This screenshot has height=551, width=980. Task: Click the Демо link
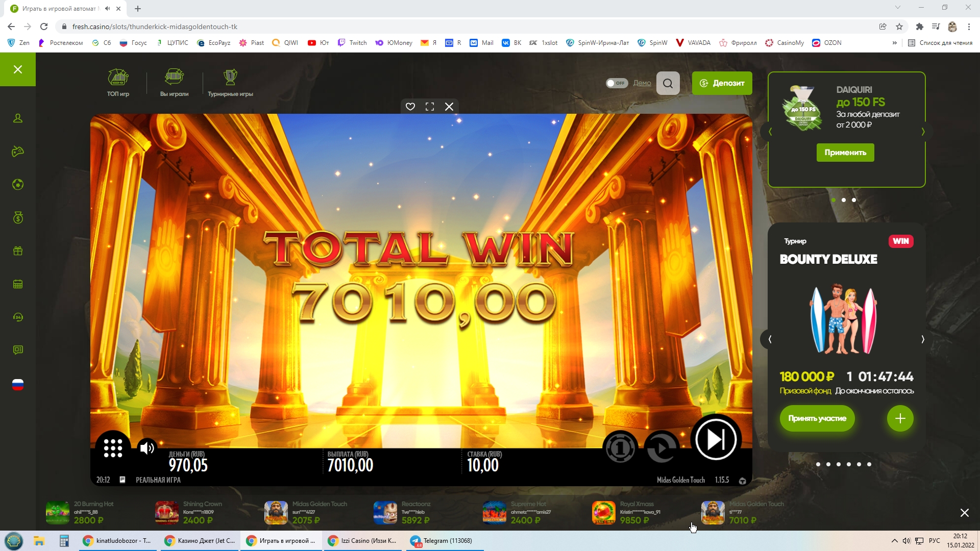coord(642,83)
